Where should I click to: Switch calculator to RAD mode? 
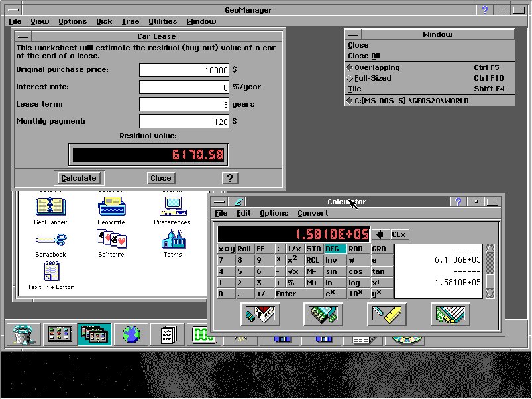[358, 249]
